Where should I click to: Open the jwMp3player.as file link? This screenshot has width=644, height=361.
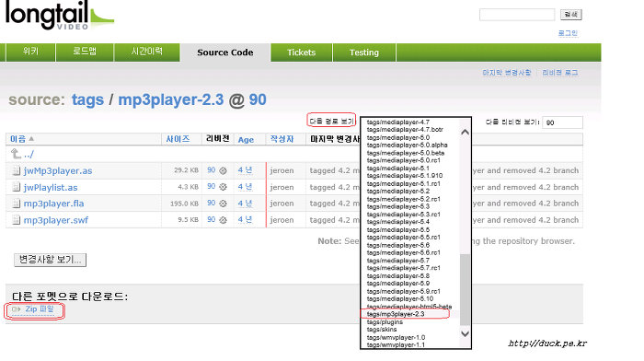click(x=58, y=171)
